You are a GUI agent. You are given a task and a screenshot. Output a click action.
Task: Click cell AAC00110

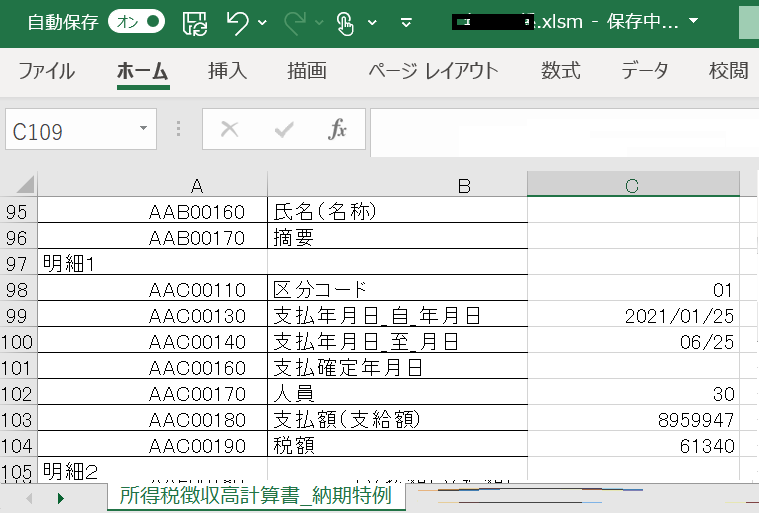[152, 288]
